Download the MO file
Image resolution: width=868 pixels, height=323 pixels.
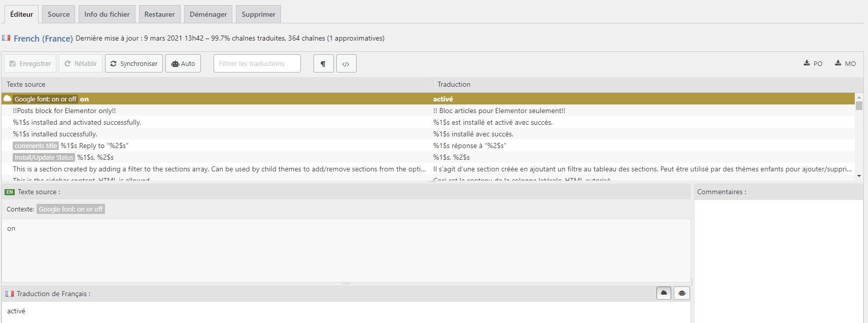pyautogui.click(x=845, y=63)
